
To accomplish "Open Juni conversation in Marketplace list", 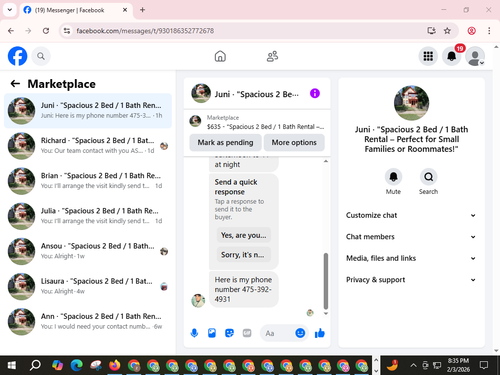I will [88, 111].
